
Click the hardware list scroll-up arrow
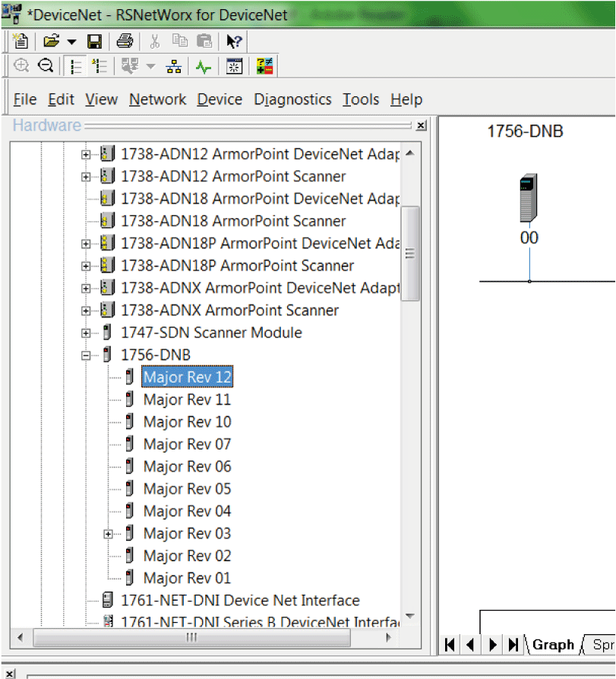410,153
